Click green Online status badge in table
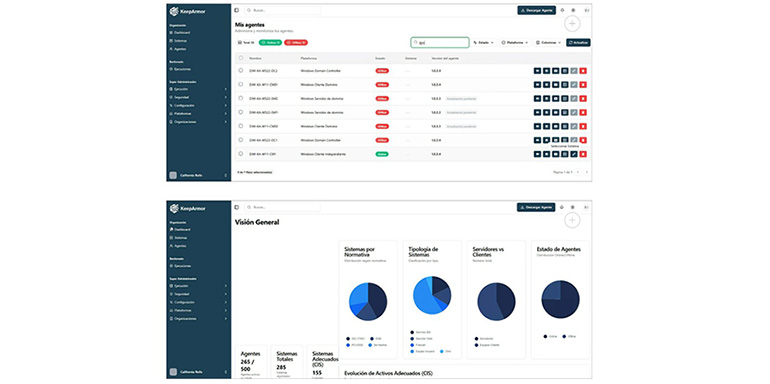The width and height of the screenshot is (770, 384). (x=382, y=154)
